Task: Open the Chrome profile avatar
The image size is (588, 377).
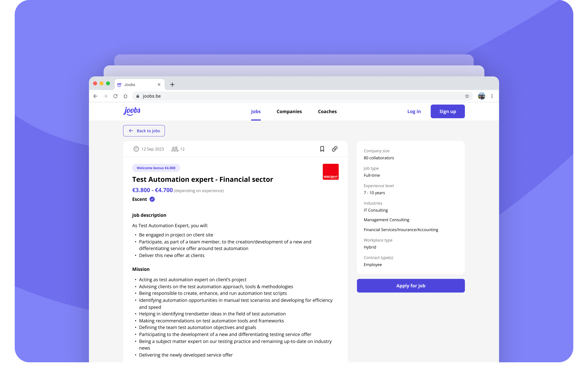Action: pyautogui.click(x=481, y=96)
